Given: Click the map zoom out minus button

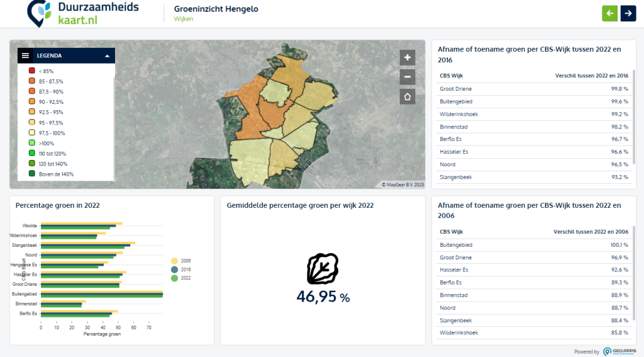Looking at the screenshot, I should [x=408, y=77].
